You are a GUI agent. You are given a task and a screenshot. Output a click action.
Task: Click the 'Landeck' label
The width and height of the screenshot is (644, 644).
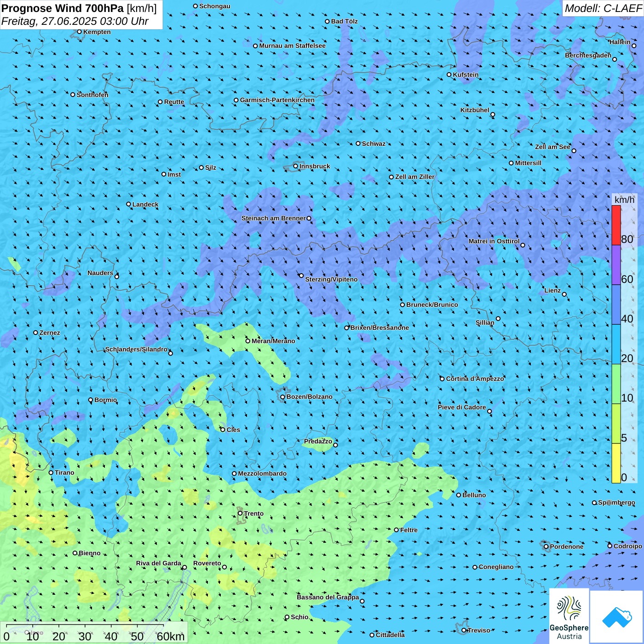point(145,204)
